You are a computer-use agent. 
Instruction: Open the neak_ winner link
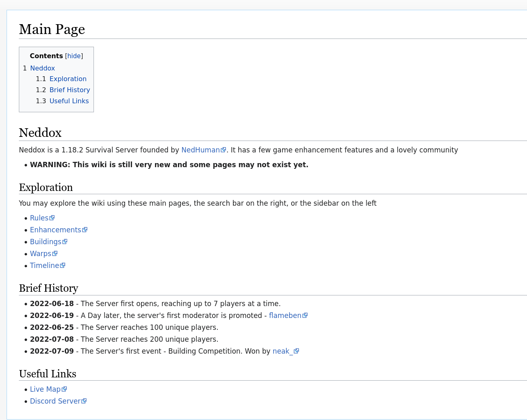[x=283, y=351]
